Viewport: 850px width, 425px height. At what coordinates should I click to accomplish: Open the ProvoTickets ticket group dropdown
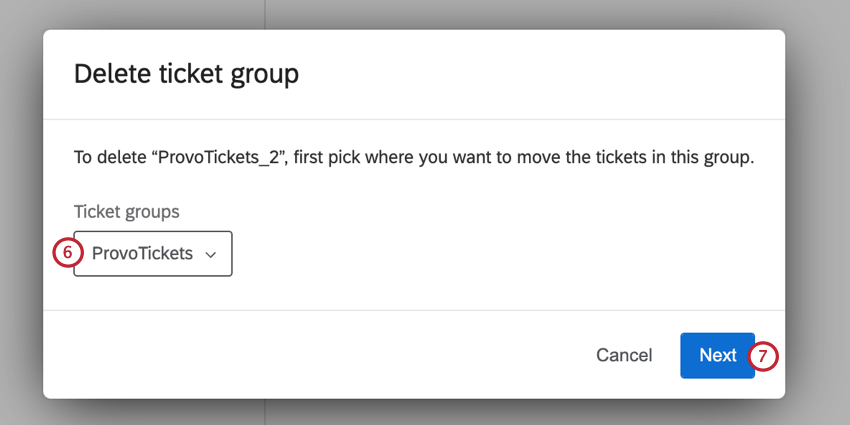(x=153, y=254)
